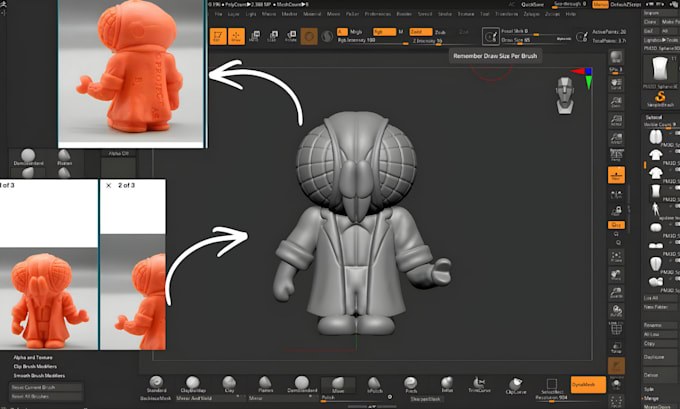Toggle the Rgb paint mode

click(384, 32)
